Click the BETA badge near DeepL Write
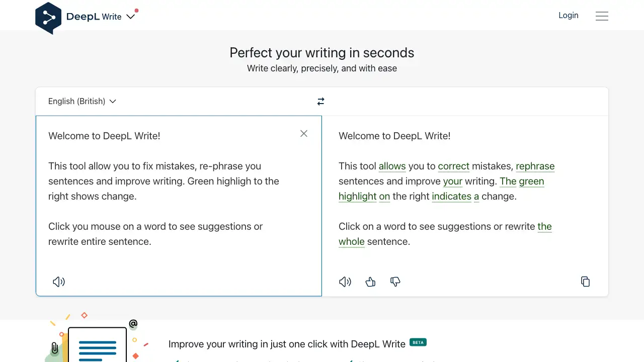 tap(418, 342)
